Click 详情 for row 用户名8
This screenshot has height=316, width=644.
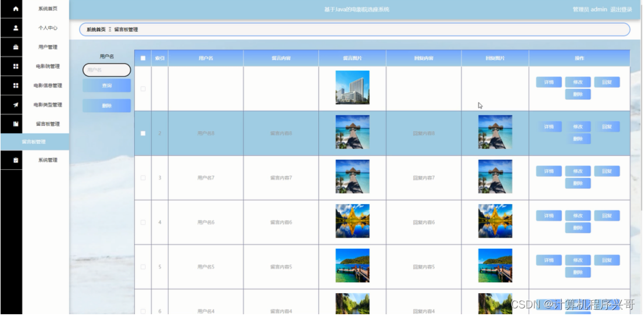[549, 126]
